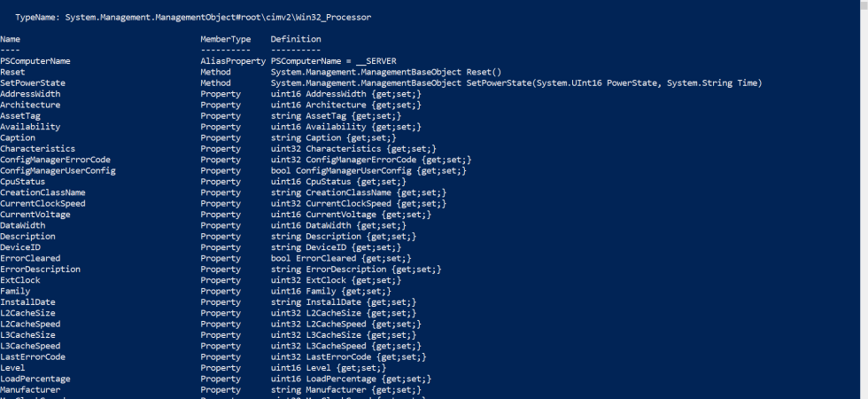
Task: Click the vertical scrollbar on the right edge
Action: tap(864, 199)
